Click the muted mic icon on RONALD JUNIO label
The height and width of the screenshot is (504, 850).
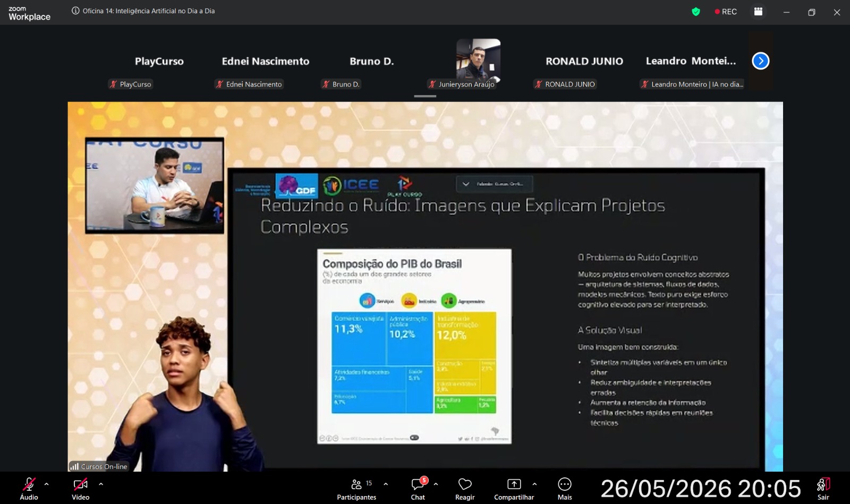tap(538, 84)
